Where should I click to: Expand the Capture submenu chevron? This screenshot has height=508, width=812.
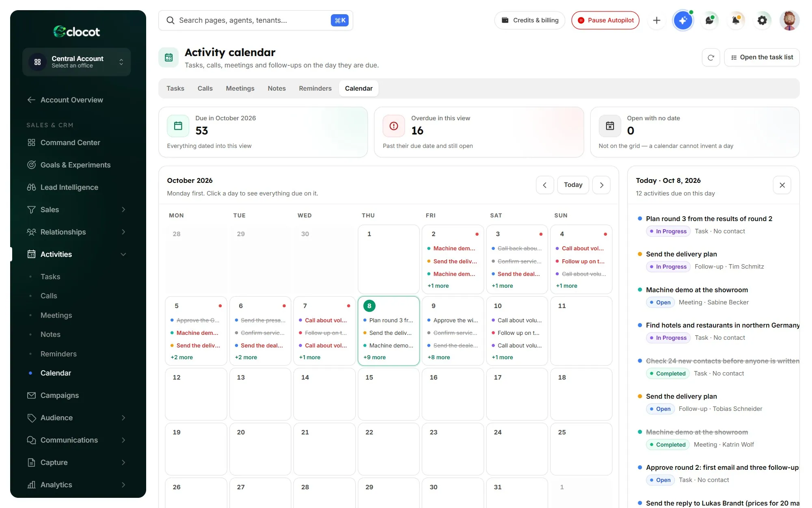pyautogui.click(x=123, y=462)
